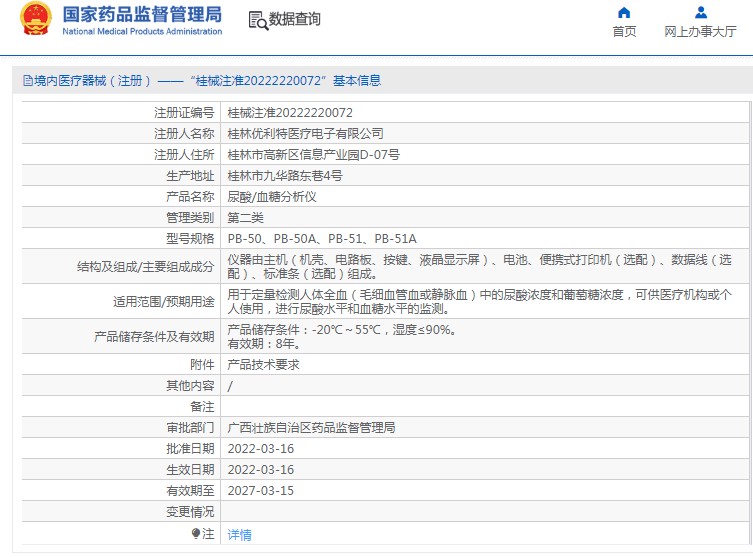Click 产品储存条件：-20℃～55℃ line

click(341, 330)
